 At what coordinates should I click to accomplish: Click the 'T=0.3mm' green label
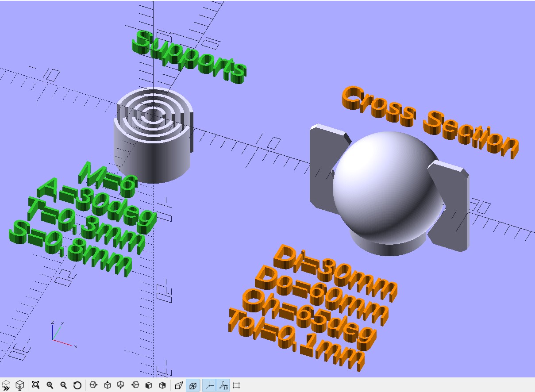click(85, 226)
